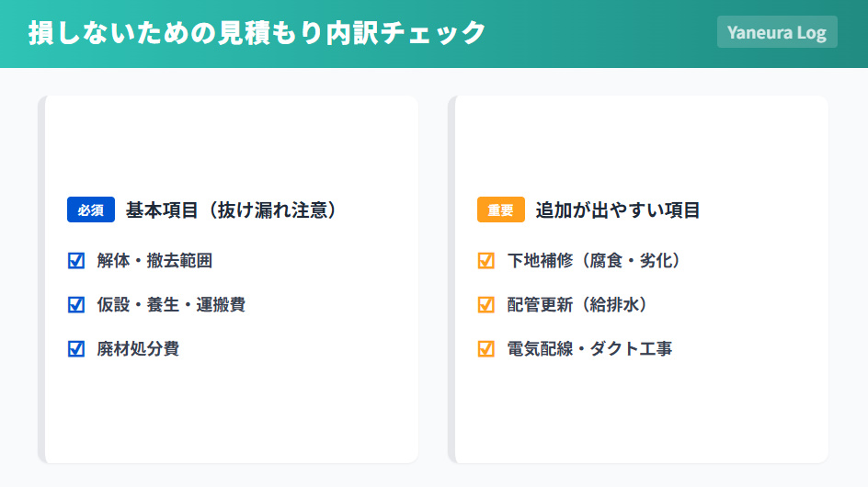Screen dimensions: 868x487
Task: Click the 追加が出やすい項目 heading
Action: click(618, 210)
